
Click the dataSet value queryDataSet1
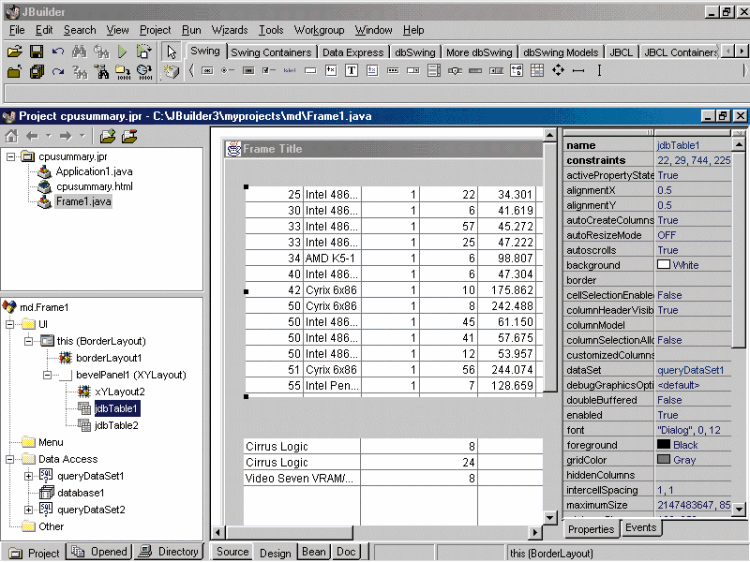tap(693, 370)
